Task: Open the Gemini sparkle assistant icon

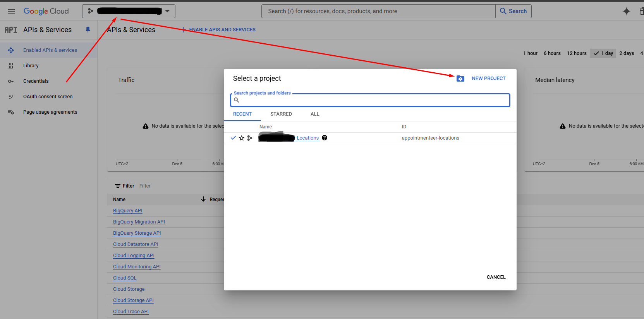Action: pos(626,11)
